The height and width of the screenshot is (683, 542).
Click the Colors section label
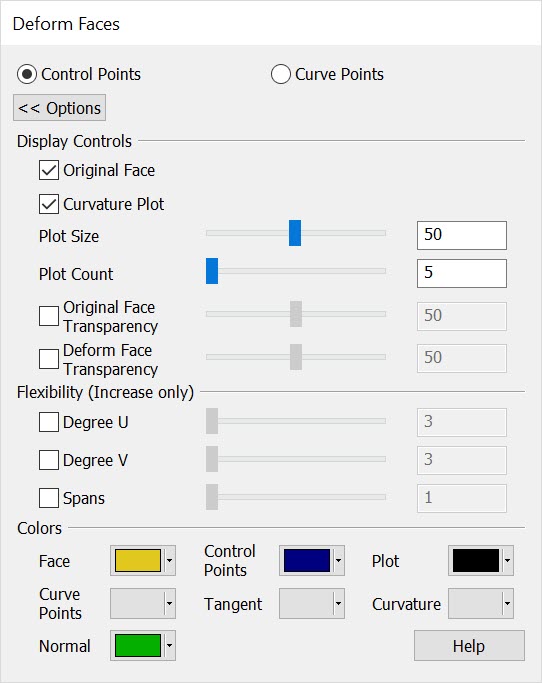[x=40, y=528]
